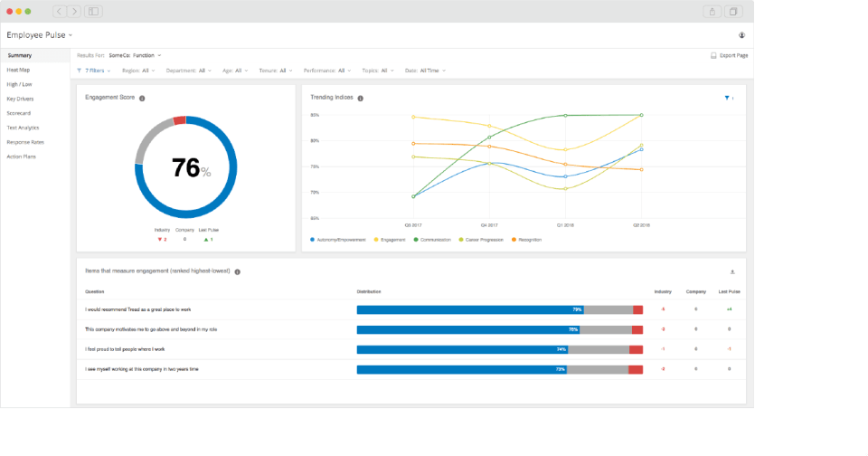Viewport: 868px width, 456px height.
Task: Click the browser back arrow button
Action: coord(60,11)
